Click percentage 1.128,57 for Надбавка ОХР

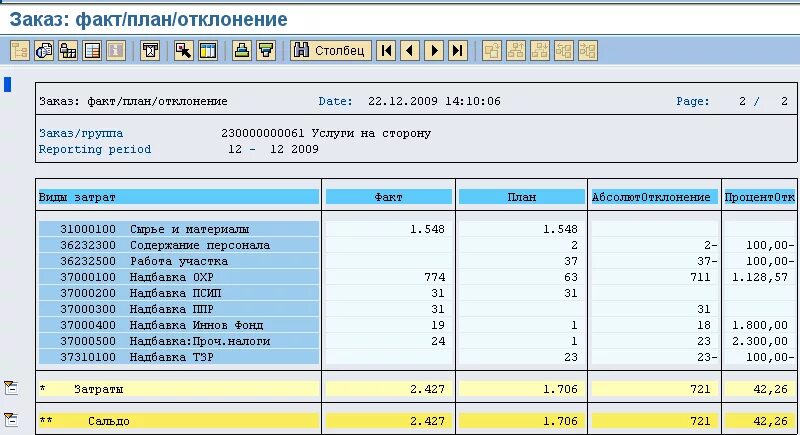point(760,277)
